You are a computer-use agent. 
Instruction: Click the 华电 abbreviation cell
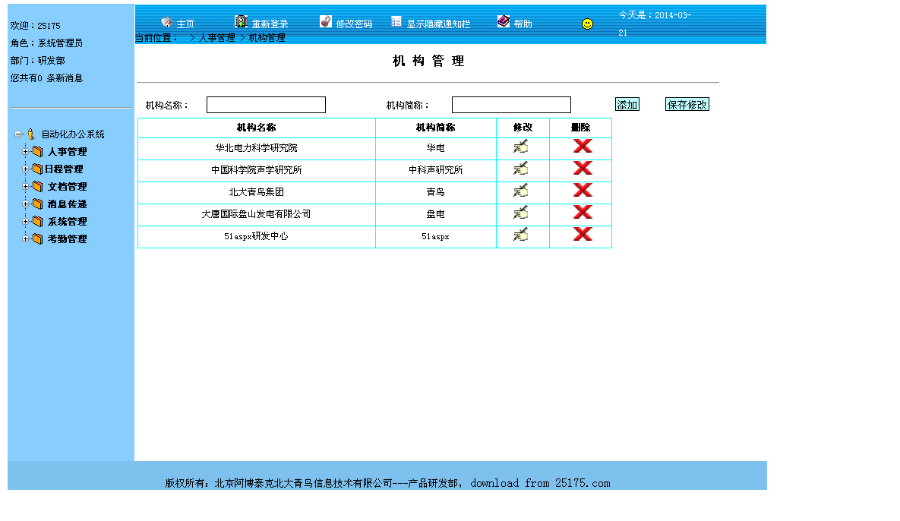coord(436,148)
